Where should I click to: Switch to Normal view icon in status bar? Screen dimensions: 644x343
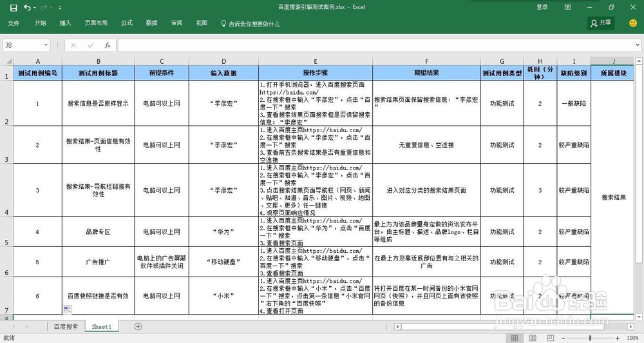[x=514, y=338]
